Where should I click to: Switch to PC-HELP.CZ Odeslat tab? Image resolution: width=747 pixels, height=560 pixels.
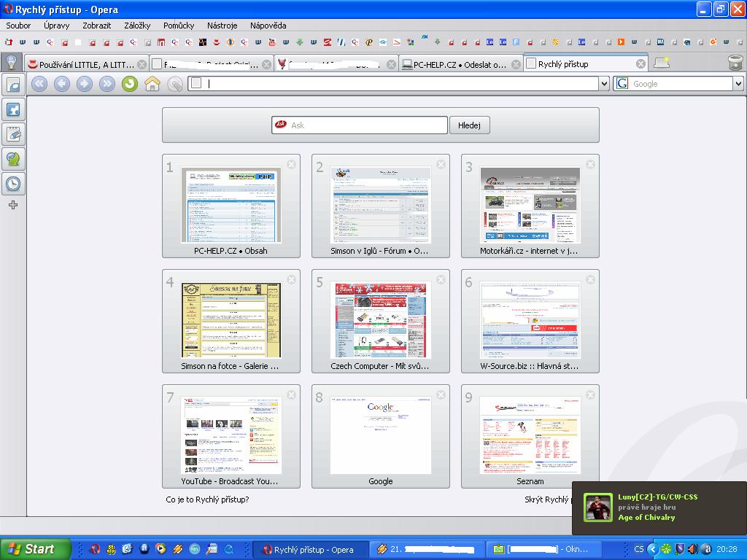tap(460, 64)
